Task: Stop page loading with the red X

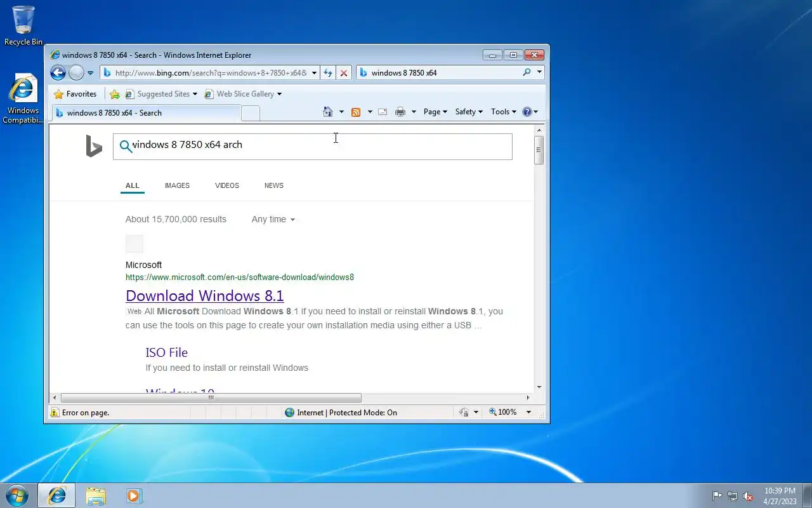Action: (x=344, y=73)
